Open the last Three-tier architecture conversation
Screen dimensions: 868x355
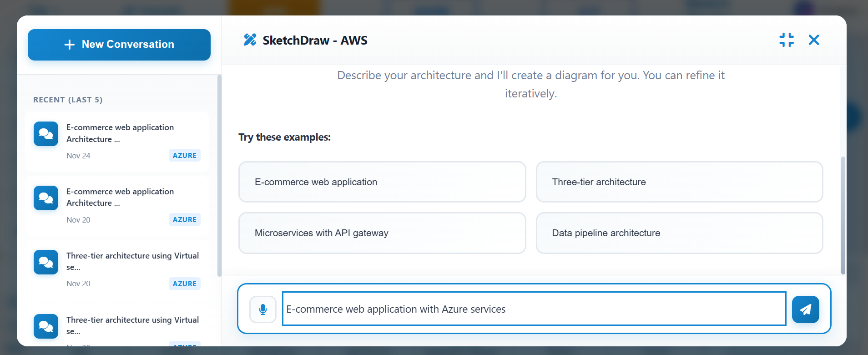pos(117,325)
